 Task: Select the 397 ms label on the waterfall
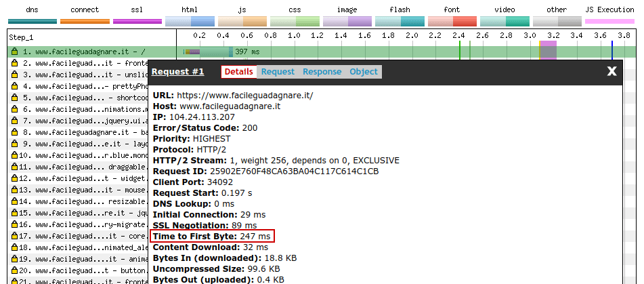tap(248, 52)
